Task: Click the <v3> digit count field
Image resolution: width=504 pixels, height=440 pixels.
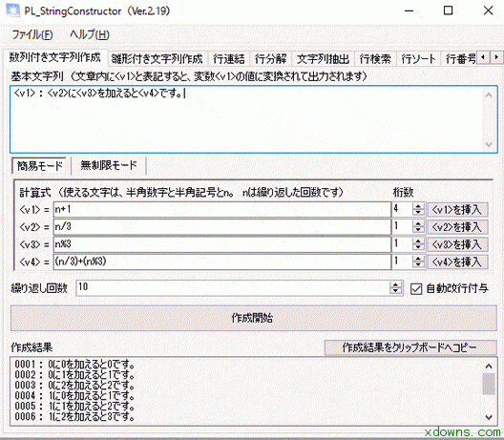Action: coord(402,244)
